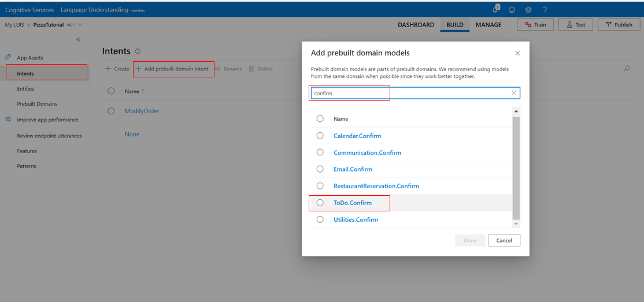Open the PizzaTutorial version dropdown chevron
This screenshot has height=302, width=644.
pos(80,25)
